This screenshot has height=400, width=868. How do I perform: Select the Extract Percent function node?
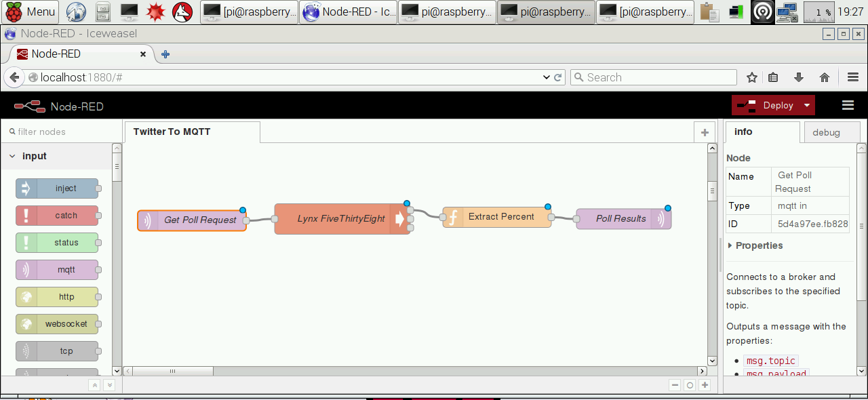point(497,217)
